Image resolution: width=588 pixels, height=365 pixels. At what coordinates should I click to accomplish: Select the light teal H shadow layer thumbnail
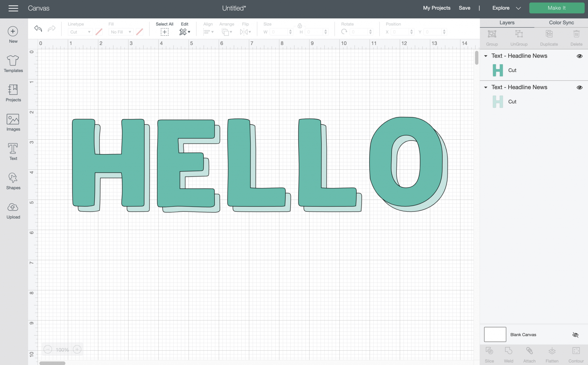(498, 102)
